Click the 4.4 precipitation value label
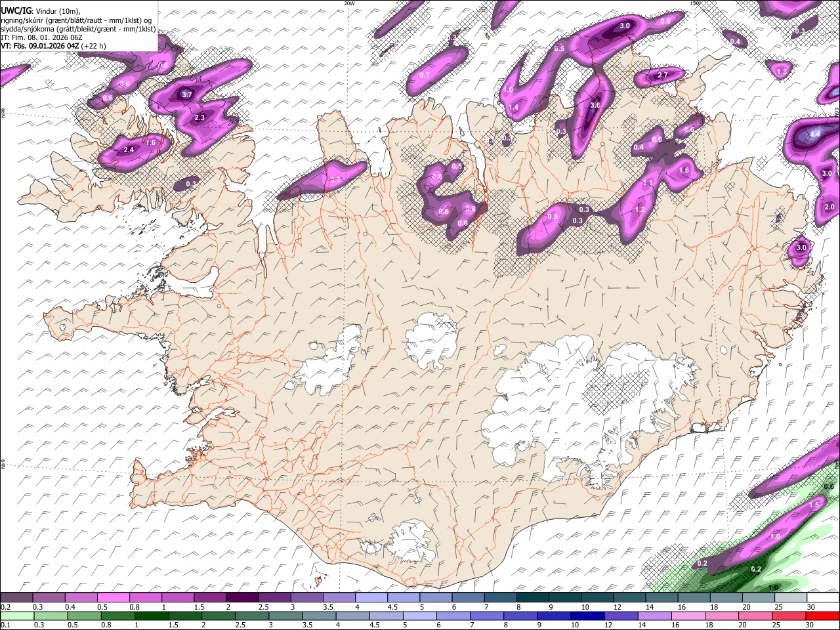The width and height of the screenshot is (840, 630). tap(816, 134)
